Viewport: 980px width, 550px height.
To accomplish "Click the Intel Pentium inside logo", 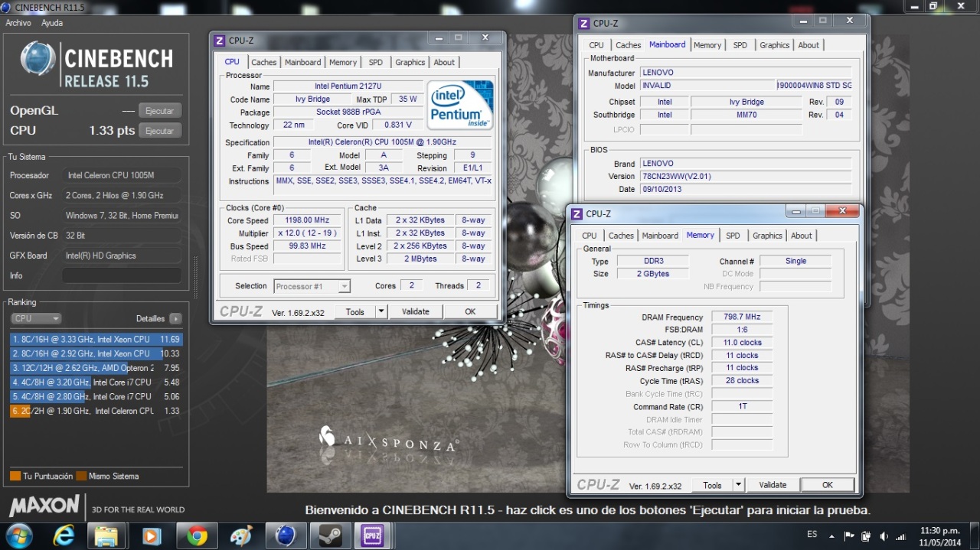I will coord(459,105).
